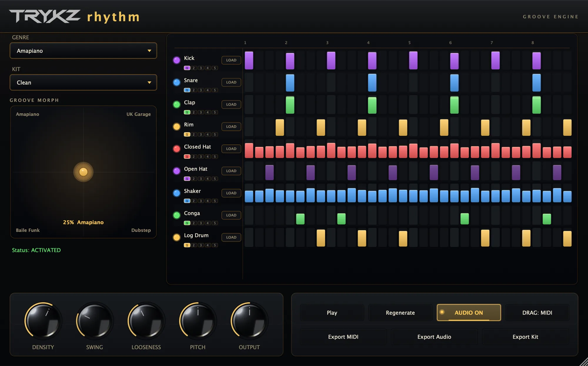This screenshot has height=366, width=588.
Task: Start playback with the Play button
Action: 332,313
